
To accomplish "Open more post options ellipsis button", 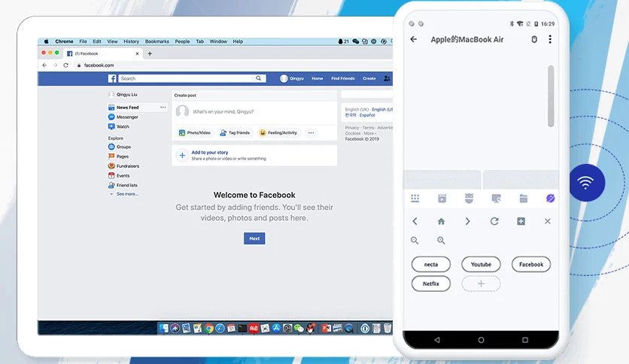I will (311, 132).
